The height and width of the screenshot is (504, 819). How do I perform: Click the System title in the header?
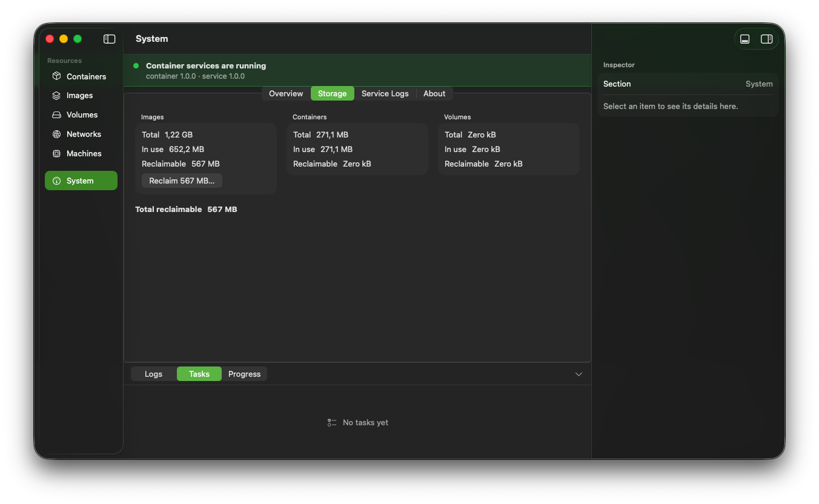(x=152, y=39)
